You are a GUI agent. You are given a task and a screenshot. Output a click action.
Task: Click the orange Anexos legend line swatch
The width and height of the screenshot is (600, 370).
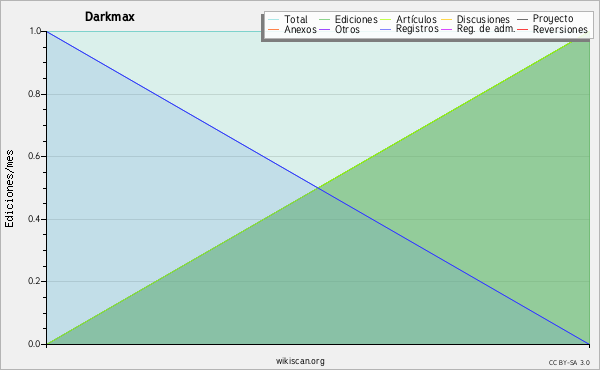coord(273,30)
